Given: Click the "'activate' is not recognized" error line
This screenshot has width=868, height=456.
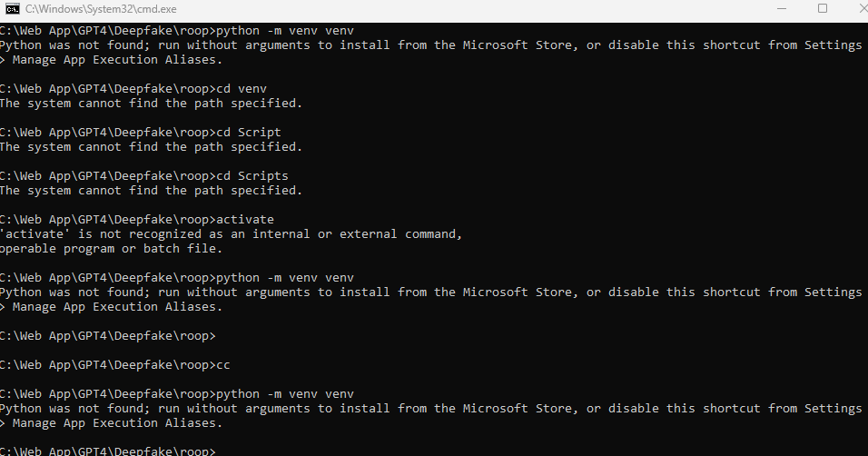Looking at the screenshot, I should [231, 233].
